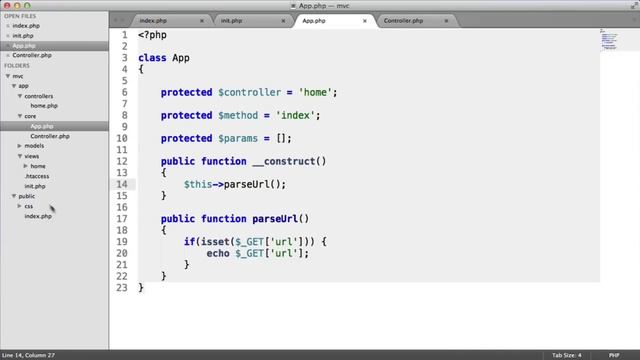Image resolution: width=640 pixels, height=360 pixels.
Task: Click the echo statement on line 20
Action: [218, 253]
